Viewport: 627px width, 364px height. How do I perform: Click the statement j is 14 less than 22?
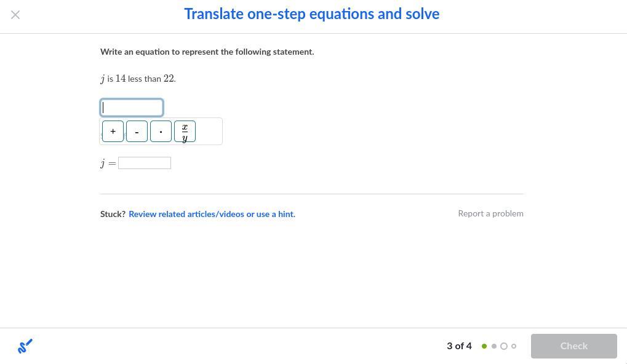point(138,79)
